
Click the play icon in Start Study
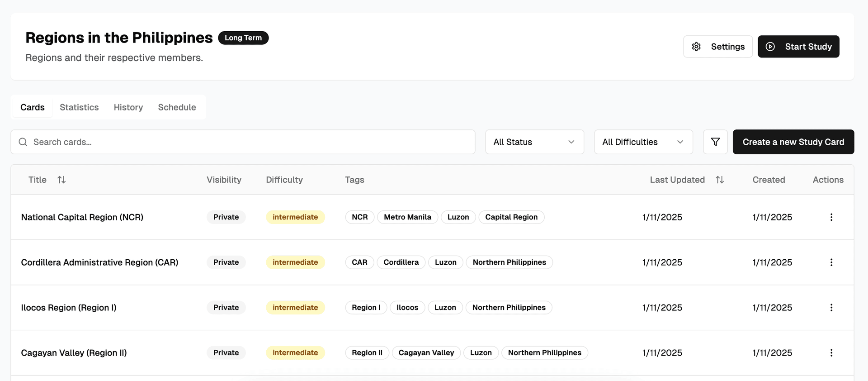[770, 47]
